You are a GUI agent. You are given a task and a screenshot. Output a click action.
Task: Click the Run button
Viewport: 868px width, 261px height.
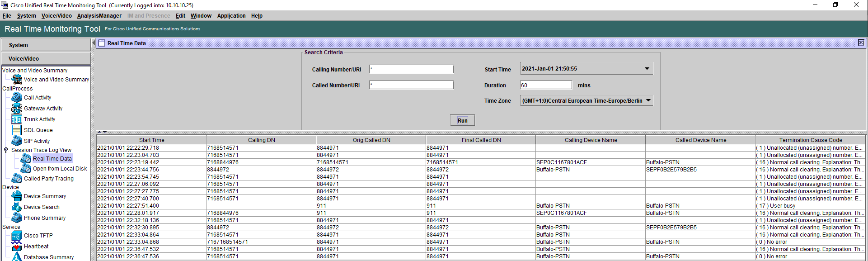tap(462, 120)
